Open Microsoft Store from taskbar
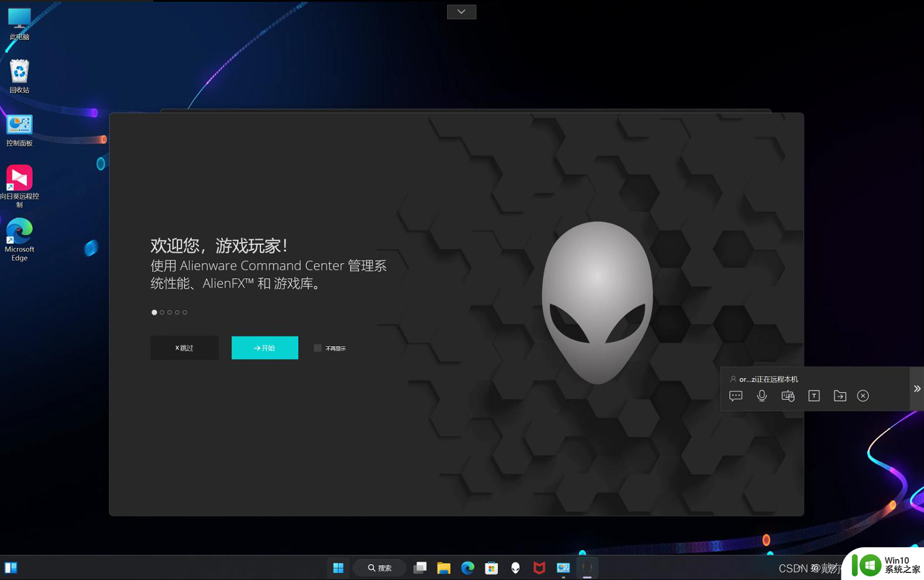Image resolution: width=924 pixels, height=580 pixels. [492, 568]
